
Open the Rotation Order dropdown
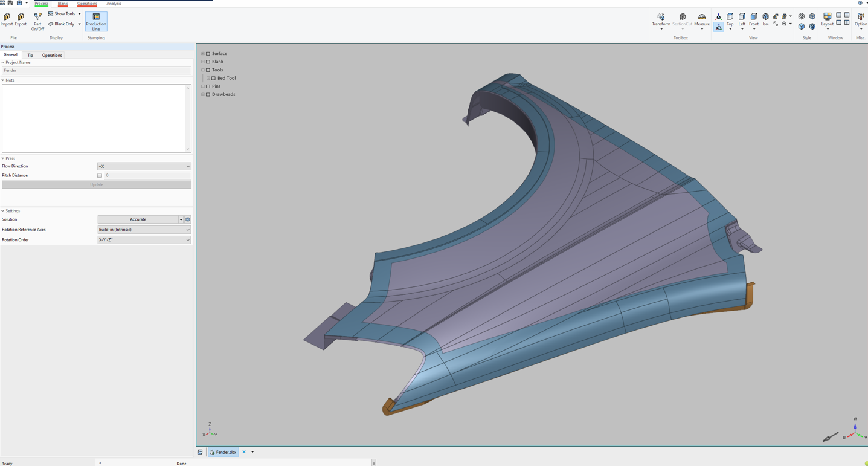coord(144,240)
